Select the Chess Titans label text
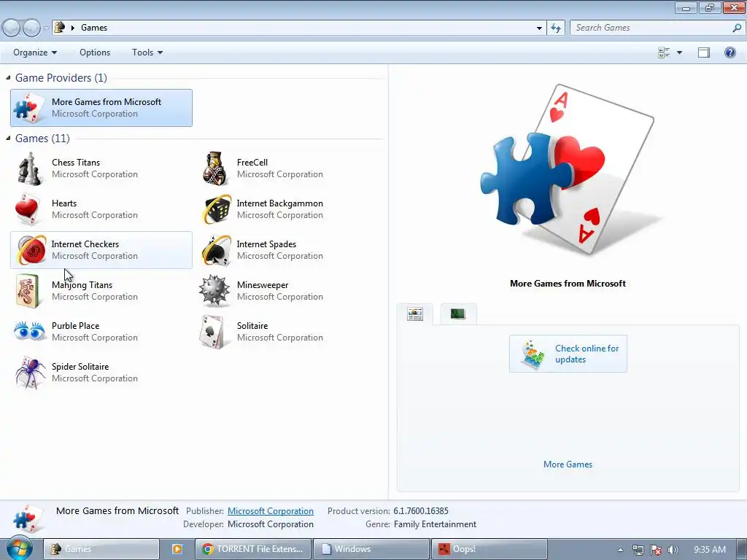The width and height of the screenshot is (747, 560). coord(76,163)
